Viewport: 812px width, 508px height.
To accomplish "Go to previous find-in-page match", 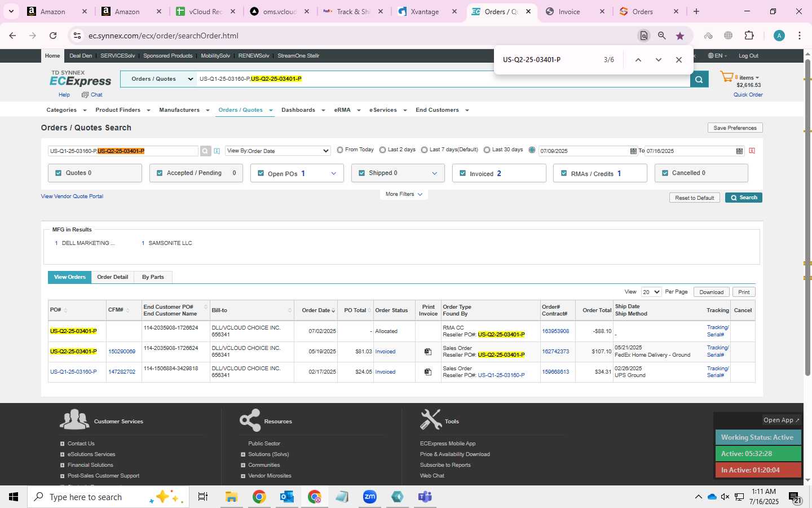I will click(x=638, y=60).
